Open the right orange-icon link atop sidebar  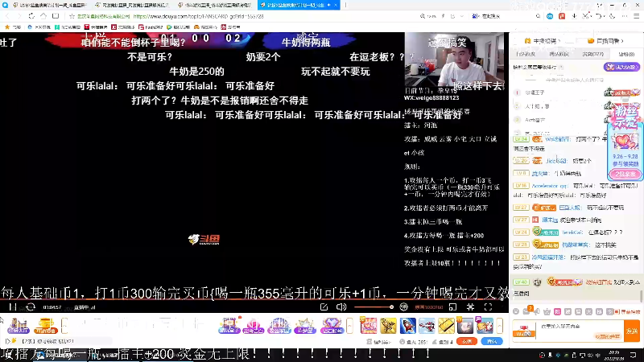tap(605, 41)
